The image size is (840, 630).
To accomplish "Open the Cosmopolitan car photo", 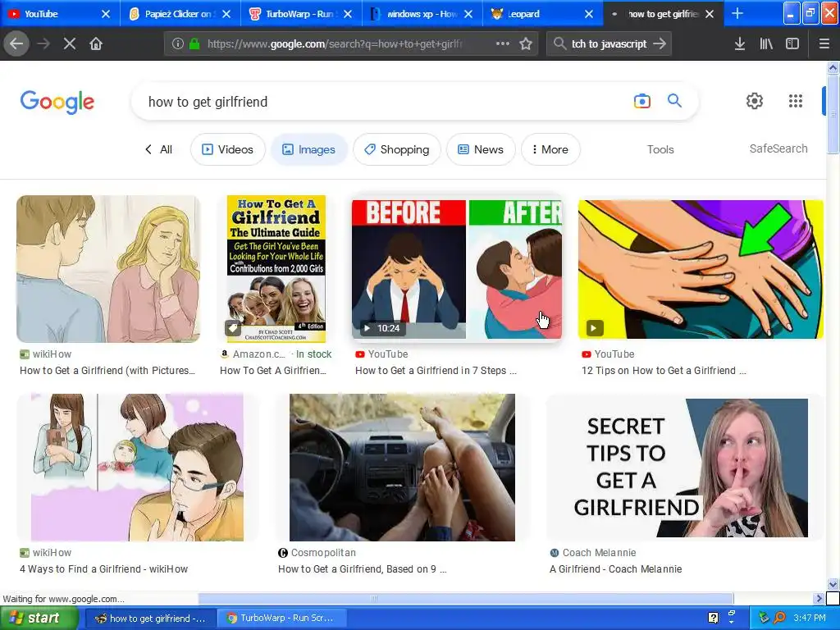I will 402,467.
